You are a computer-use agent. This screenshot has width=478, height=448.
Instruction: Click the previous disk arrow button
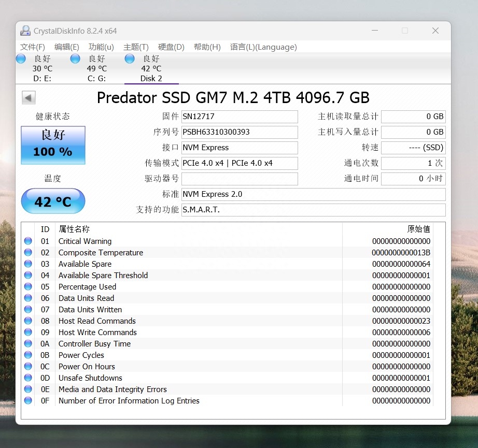[29, 98]
